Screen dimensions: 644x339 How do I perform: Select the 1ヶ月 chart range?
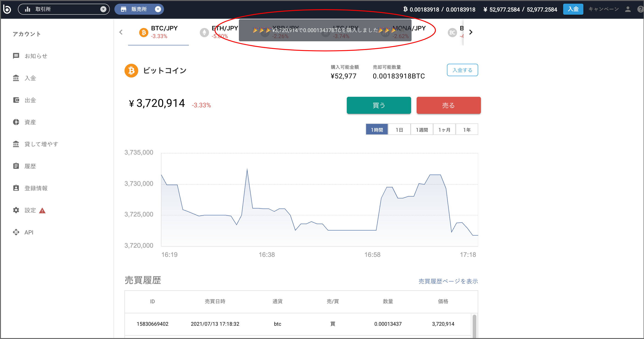(444, 130)
